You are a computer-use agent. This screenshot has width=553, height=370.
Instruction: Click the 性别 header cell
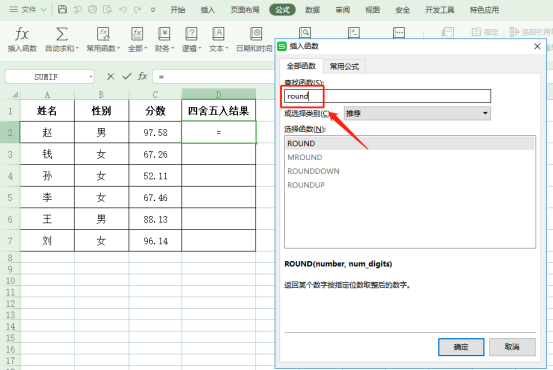(102, 111)
